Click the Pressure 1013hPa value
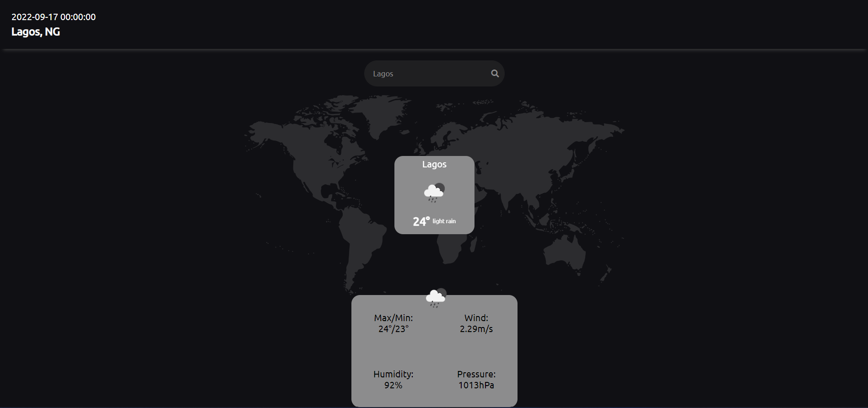 (x=476, y=385)
